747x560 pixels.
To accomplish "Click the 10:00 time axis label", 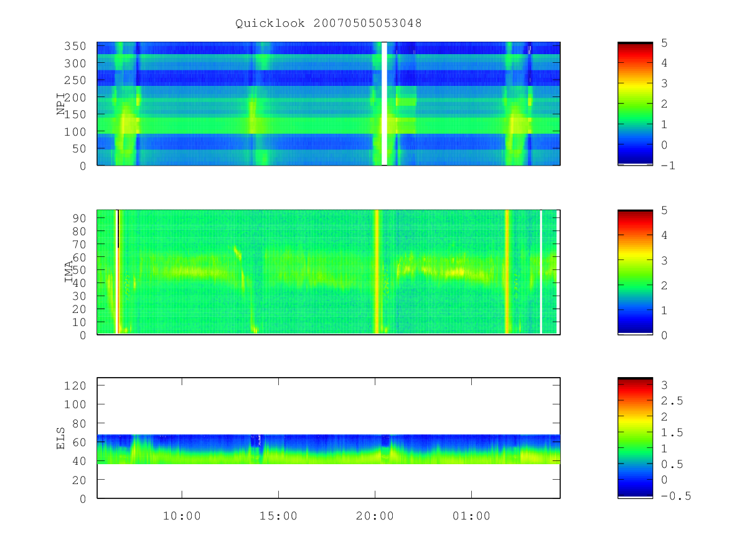I will (x=182, y=516).
